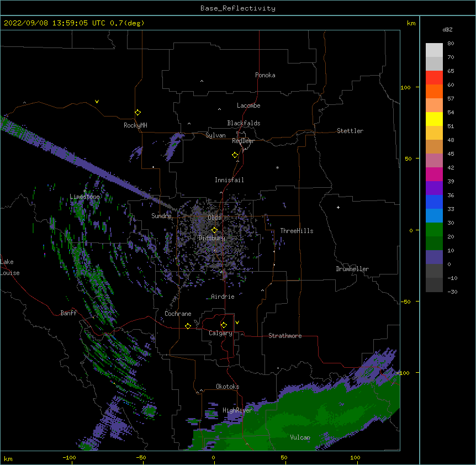The height and width of the screenshot is (465, 476).
Task: Click the Banff town label
Action: point(68,313)
